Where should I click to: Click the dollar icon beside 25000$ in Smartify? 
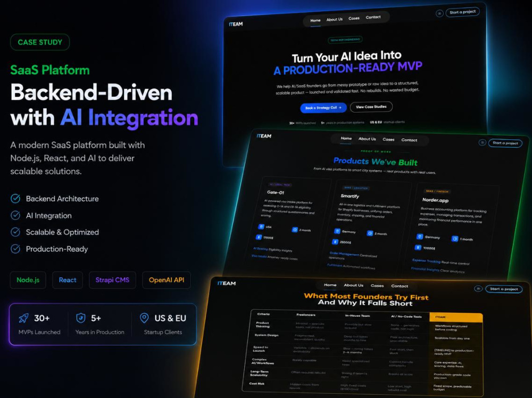click(x=335, y=242)
